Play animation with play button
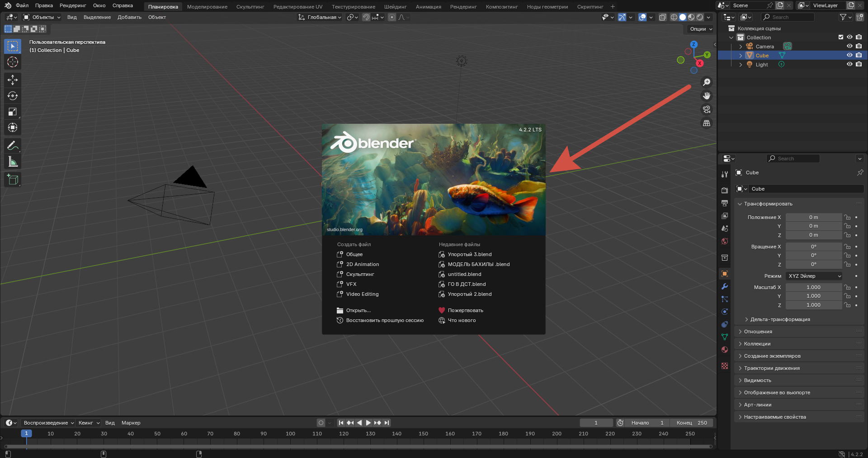The width and height of the screenshot is (868, 458). click(x=368, y=423)
